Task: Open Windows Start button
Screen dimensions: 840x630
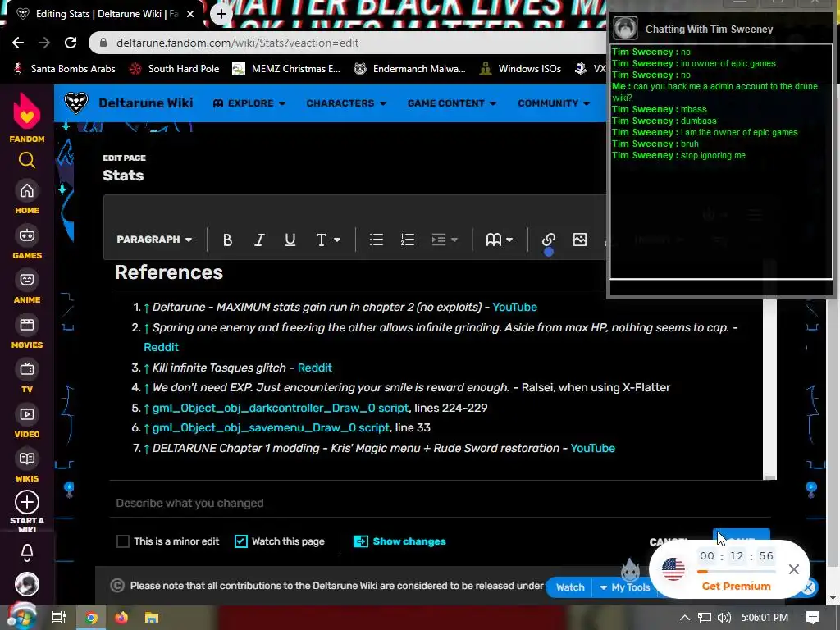Action: (x=21, y=617)
